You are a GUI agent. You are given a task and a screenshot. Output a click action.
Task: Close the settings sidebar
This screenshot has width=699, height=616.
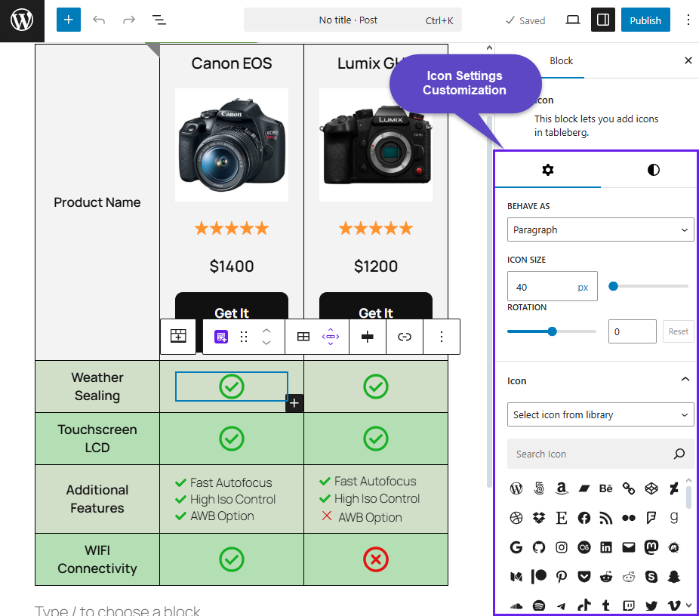(x=688, y=60)
